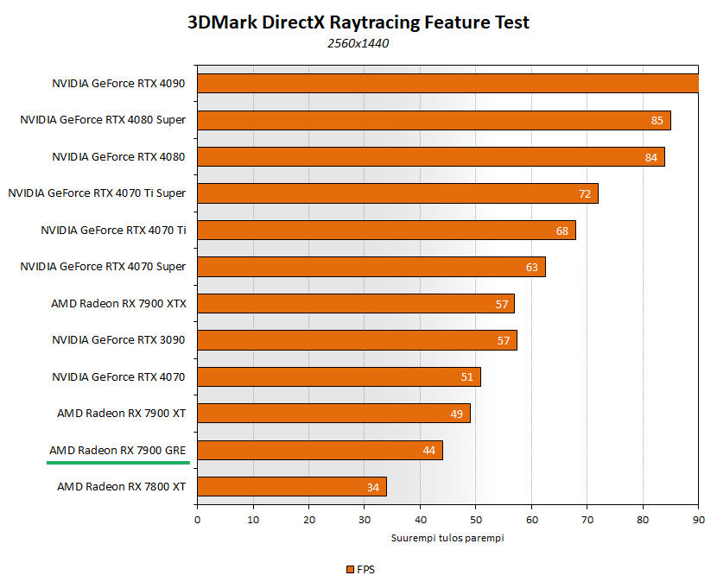Click the value 84 on the RTX 4080 bar
The image size is (717, 588).
[x=651, y=158]
